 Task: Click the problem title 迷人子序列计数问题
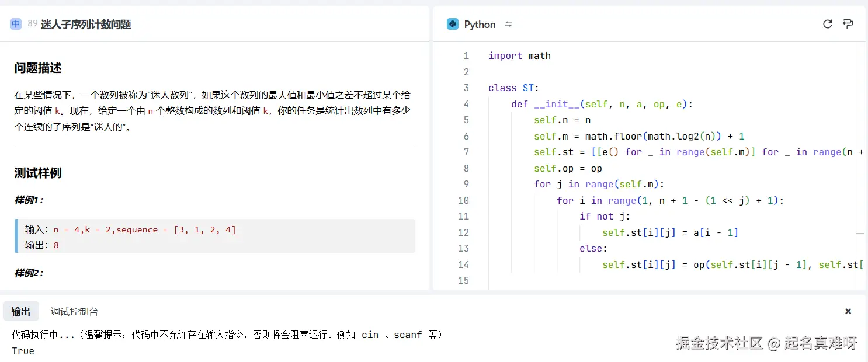click(86, 25)
